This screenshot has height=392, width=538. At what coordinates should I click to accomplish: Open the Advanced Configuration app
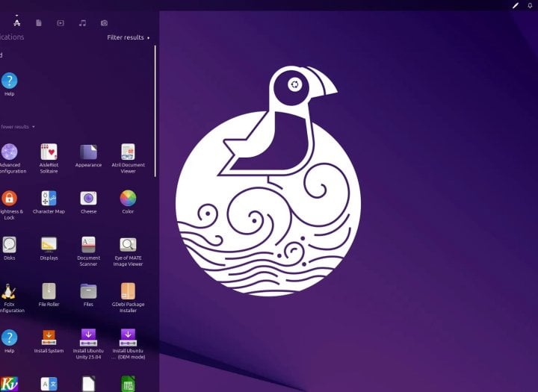(9, 158)
